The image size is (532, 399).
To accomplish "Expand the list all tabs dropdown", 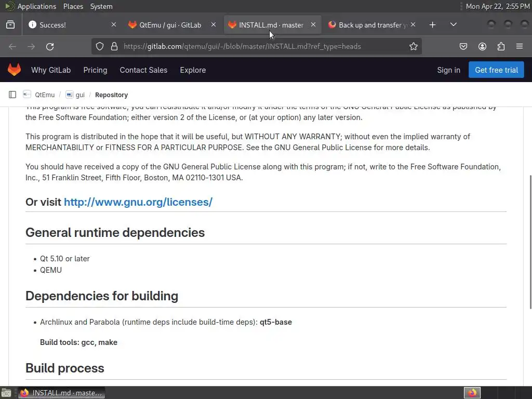I will coord(454,24).
